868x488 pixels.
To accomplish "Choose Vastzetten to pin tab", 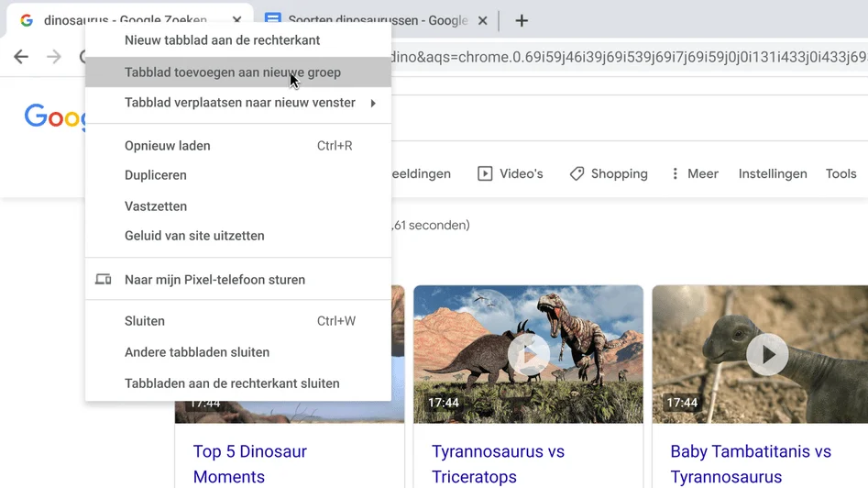I will [238, 206].
